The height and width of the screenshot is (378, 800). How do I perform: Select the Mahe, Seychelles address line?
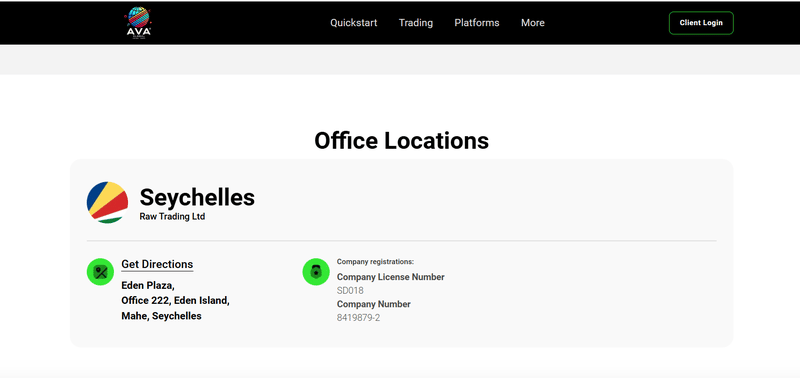pyautogui.click(x=161, y=316)
